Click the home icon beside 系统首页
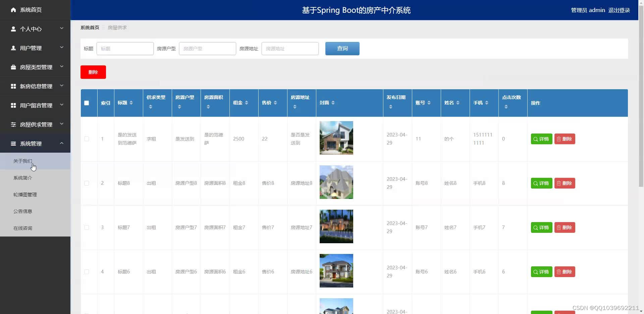This screenshot has height=314, width=644. click(x=13, y=10)
